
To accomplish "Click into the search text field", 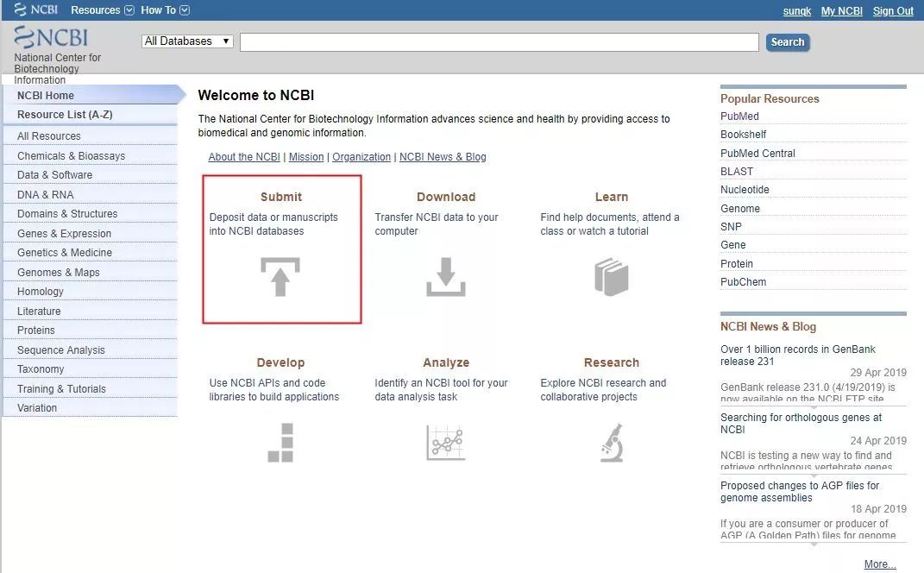I will (x=499, y=42).
